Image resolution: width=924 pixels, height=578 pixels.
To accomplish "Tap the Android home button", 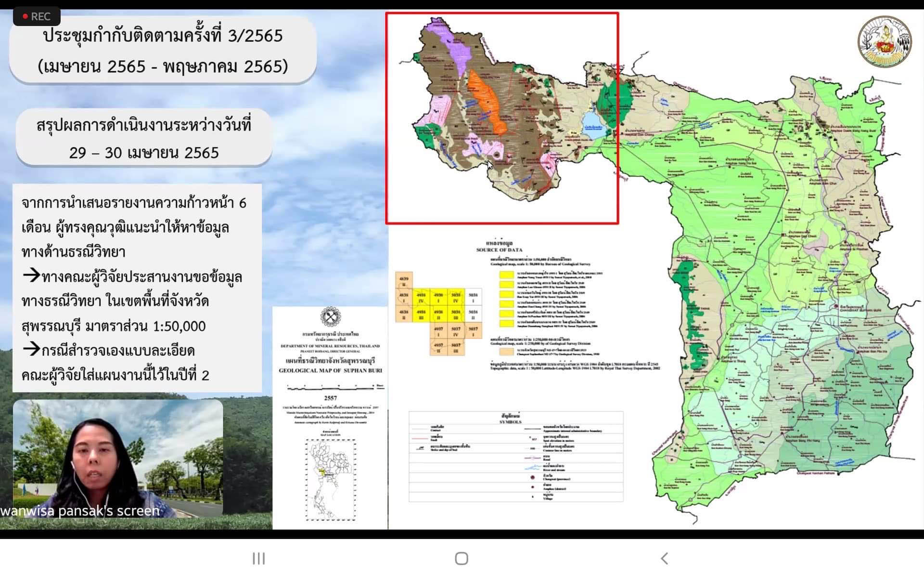I will 462,558.
